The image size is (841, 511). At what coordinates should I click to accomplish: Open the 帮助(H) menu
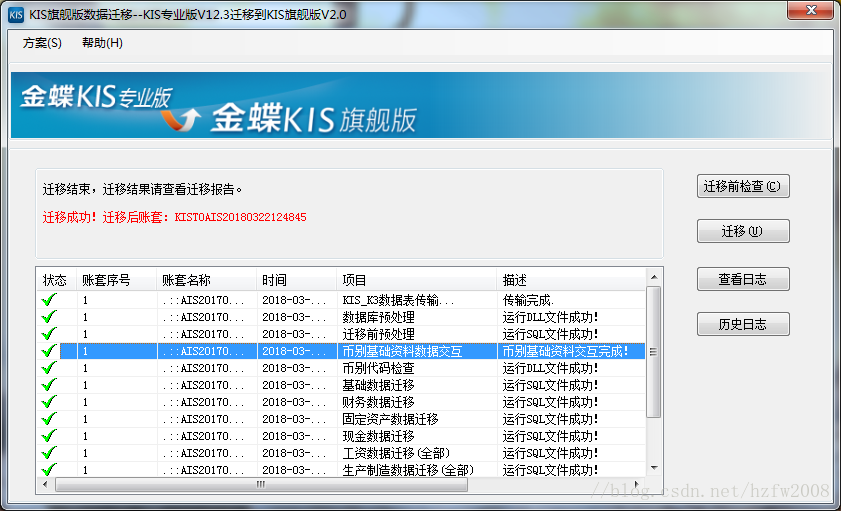[x=102, y=43]
